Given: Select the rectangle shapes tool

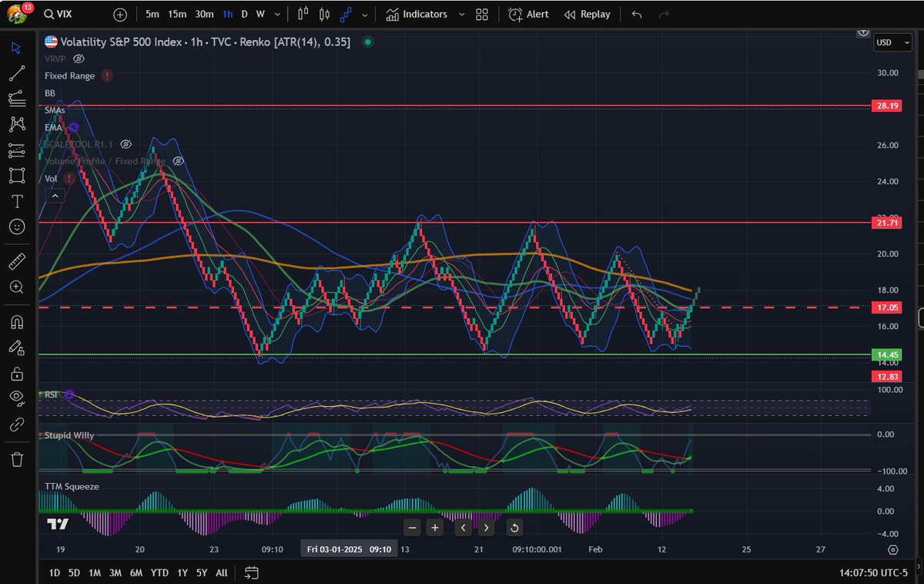Looking at the screenshot, I should point(17,176).
